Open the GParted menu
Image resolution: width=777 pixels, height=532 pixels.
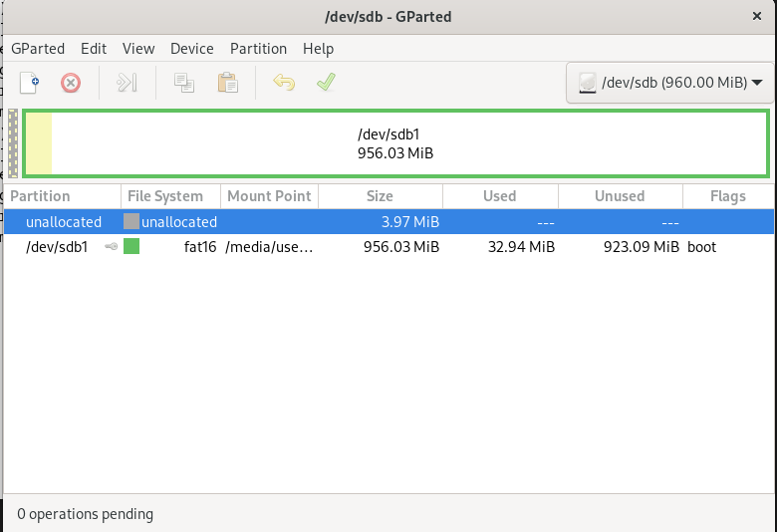(38, 48)
